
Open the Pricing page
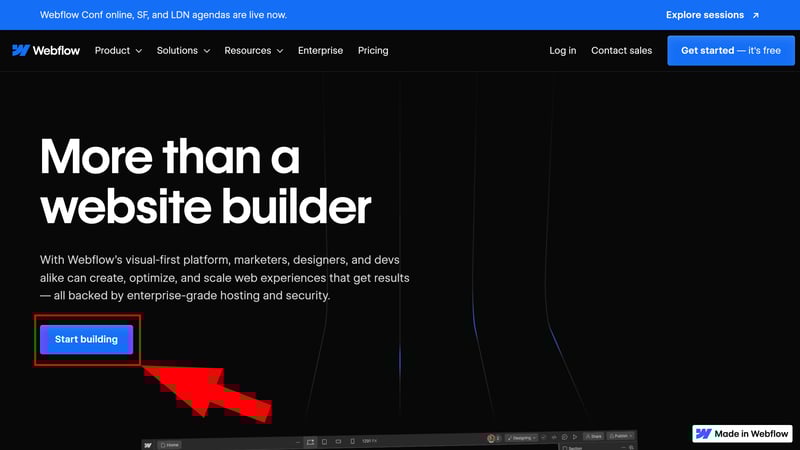click(373, 51)
